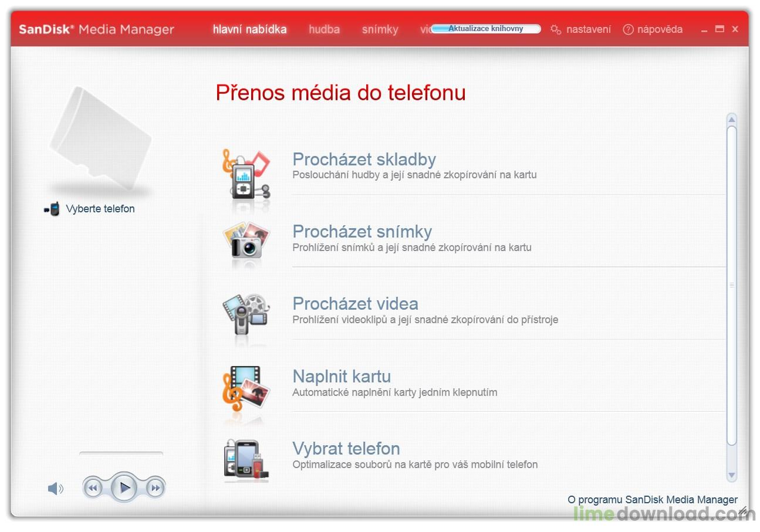The image size is (760, 532).
Task: Click the scrollbar down arrow
Action: (x=732, y=475)
